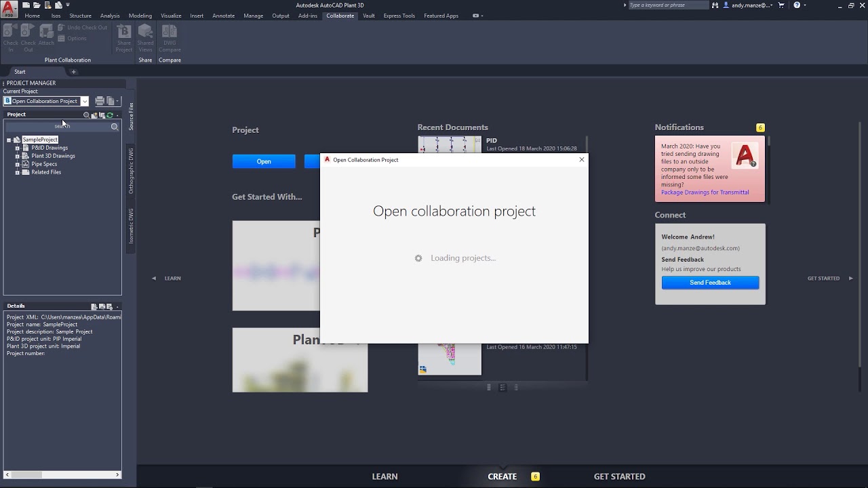Click Options in Plant Collaboration panel

coord(72,39)
